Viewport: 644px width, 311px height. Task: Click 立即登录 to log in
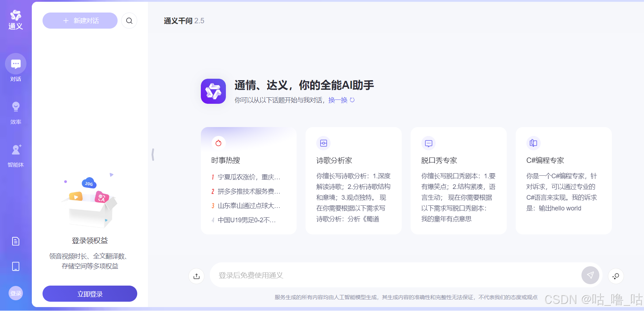point(90,294)
